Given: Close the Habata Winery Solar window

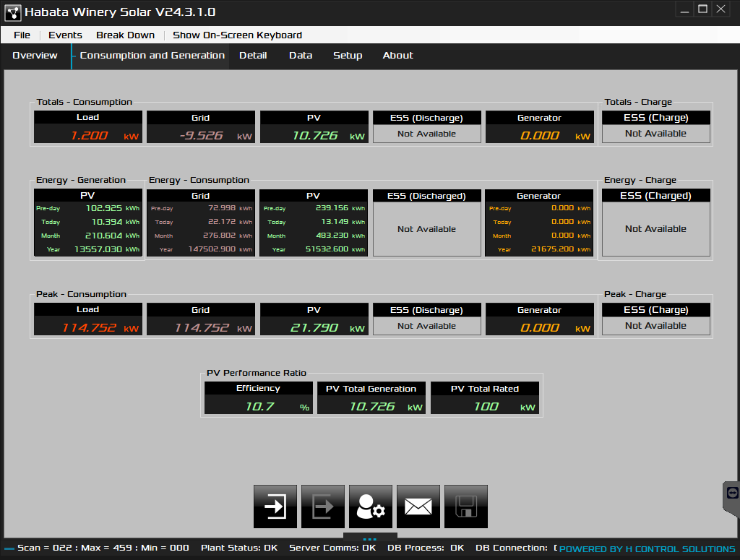Looking at the screenshot, I should (720, 9).
